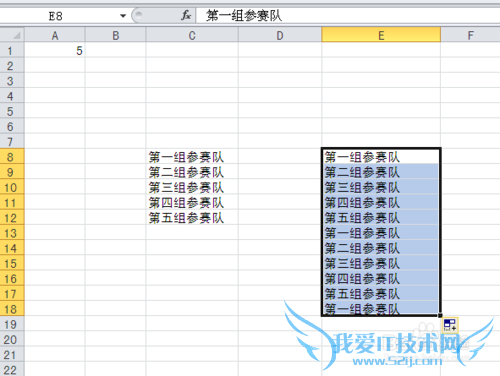Select column B header
This screenshot has height=376, width=500.
(x=115, y=35)
